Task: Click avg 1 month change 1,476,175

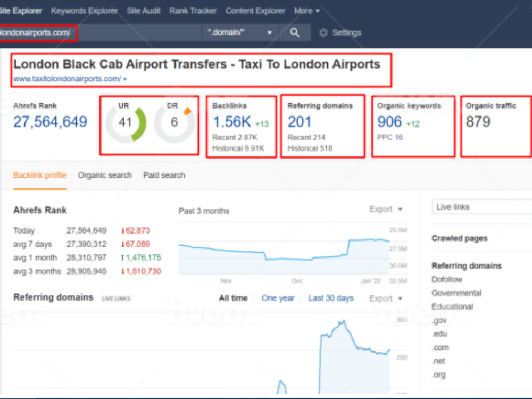Action: pos(141,258)
